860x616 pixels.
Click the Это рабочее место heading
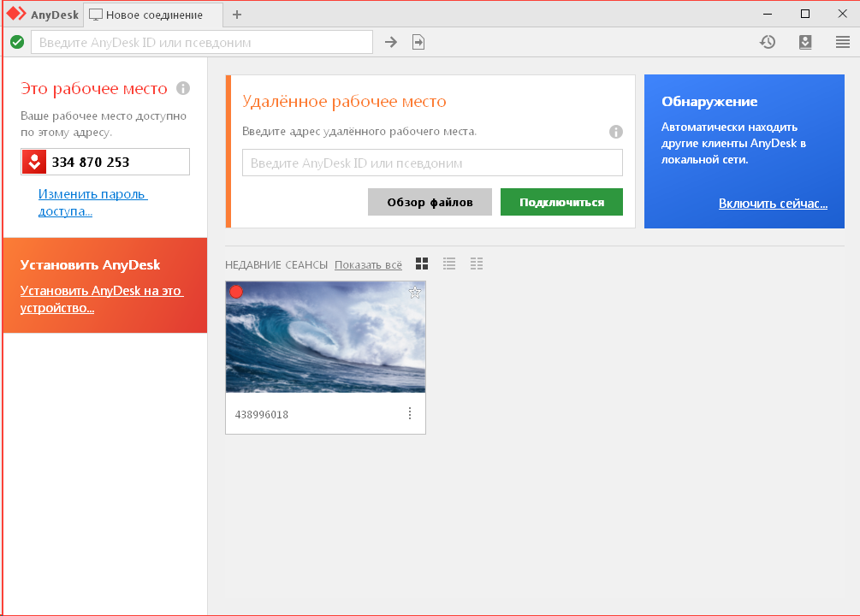(94, 88)
